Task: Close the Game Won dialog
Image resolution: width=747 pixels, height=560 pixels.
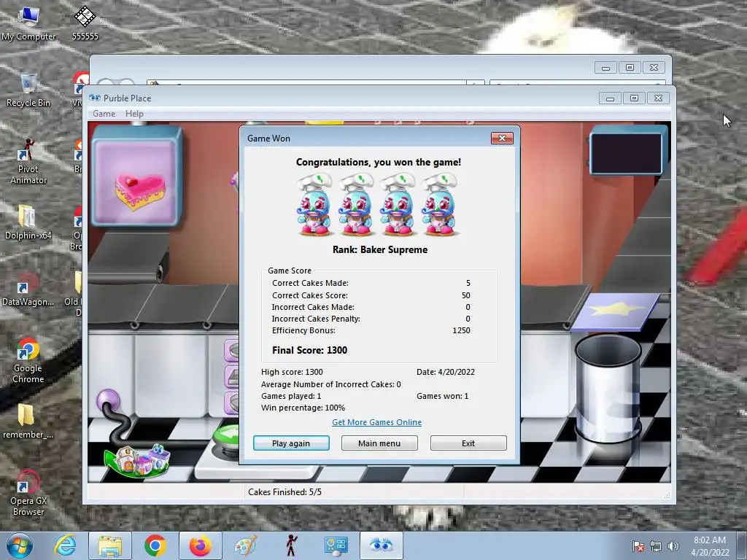Action: [x=502, y=138]
